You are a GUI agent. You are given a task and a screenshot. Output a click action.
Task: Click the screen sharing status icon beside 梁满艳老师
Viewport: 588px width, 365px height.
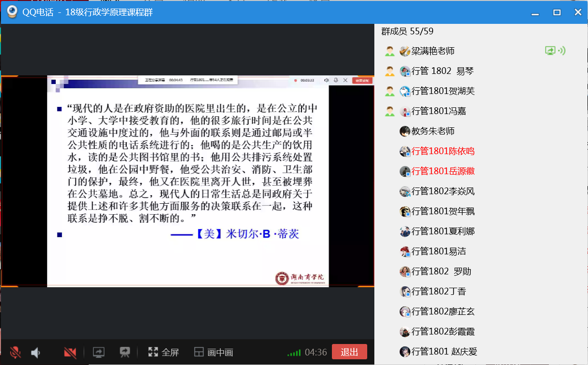coord(551,51)
